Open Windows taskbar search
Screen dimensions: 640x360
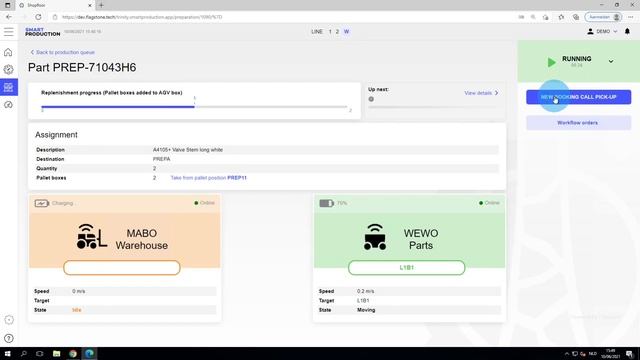(24, 353)
